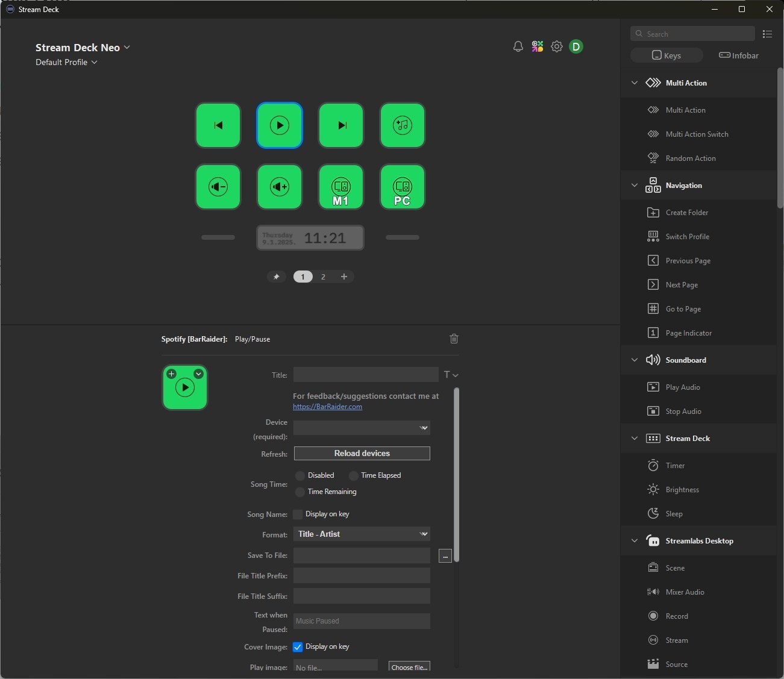The width and height of the screenshot is (784, 679).
Task: Click the File Title Prefix field
Action: 362,575
